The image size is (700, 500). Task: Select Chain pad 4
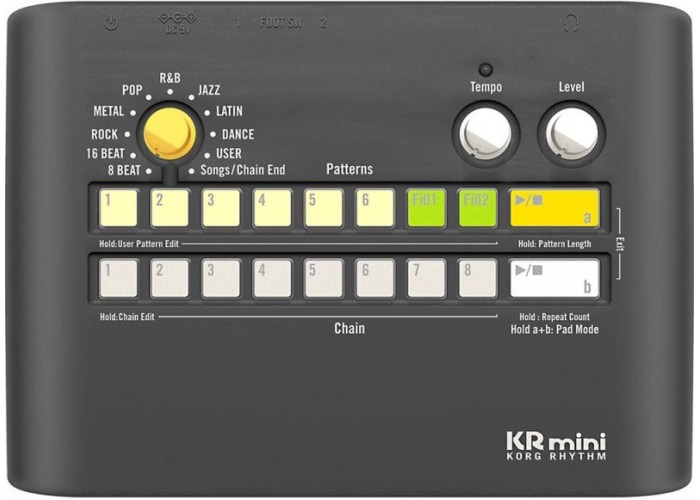coord(273,278)
